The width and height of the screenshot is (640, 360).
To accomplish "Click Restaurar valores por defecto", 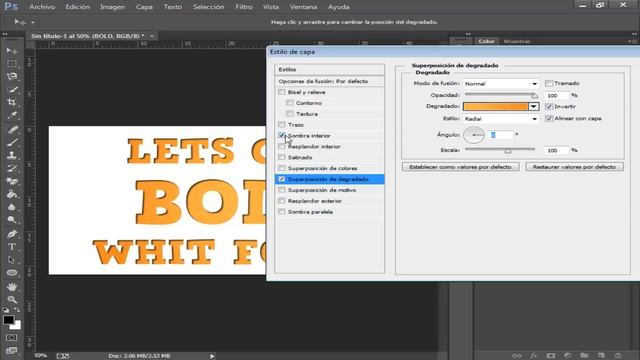I will click(x=574, y=167).
